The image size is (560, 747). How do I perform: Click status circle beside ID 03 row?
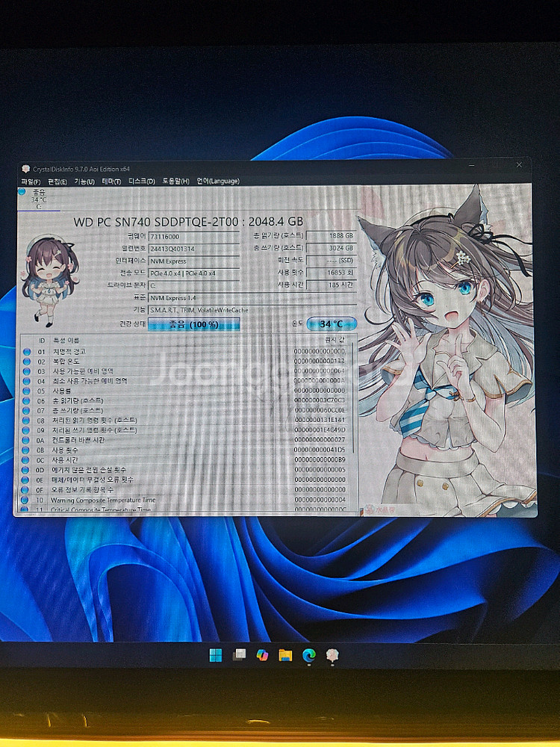[x=27, y=371]
